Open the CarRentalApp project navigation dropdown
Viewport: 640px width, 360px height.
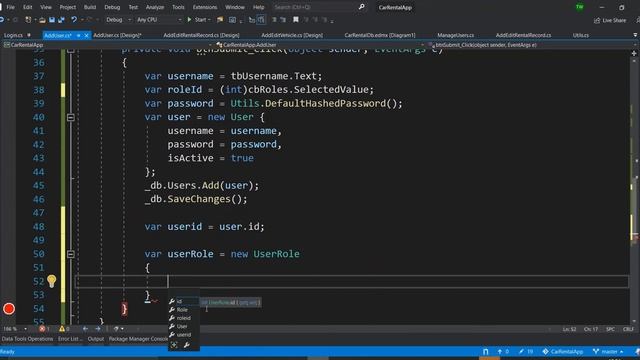108,45
